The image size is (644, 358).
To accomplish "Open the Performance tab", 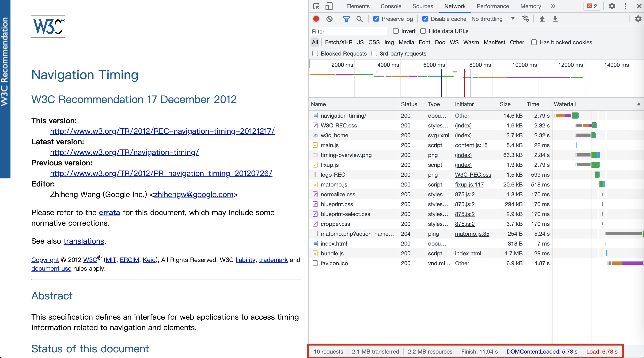I will (x=492, y=6).
